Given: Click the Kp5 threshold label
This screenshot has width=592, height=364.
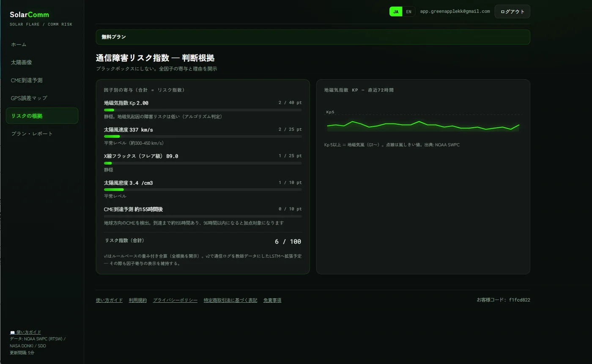Looking at the screenshot, I should coord(330,112).
